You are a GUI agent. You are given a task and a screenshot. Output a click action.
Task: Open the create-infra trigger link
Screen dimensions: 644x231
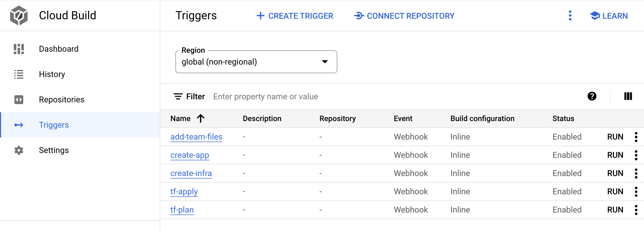(x=191, y=173)
